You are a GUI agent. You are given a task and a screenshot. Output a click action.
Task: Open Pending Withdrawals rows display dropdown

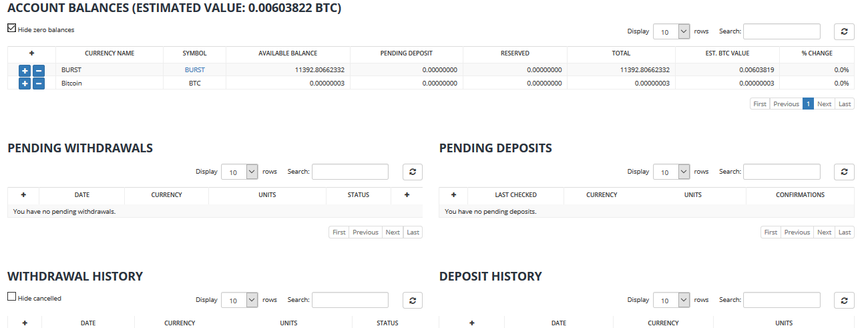click(239, 172)
